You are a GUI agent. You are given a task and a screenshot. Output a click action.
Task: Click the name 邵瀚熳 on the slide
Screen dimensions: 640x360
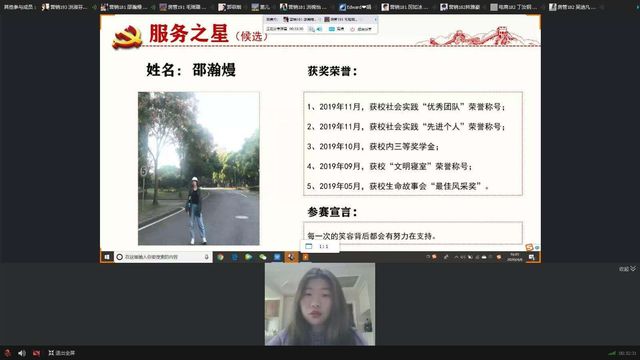pyautogui.click(x=214, y=70)
